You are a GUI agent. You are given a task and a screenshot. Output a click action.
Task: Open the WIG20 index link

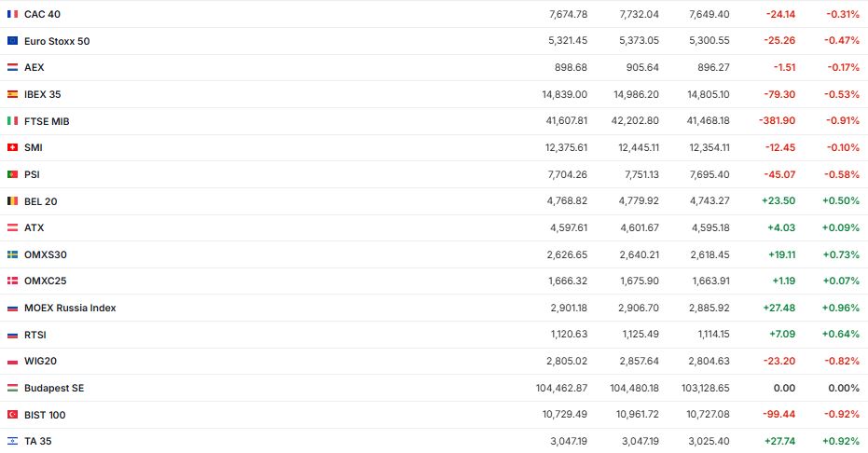coord(41,361)
